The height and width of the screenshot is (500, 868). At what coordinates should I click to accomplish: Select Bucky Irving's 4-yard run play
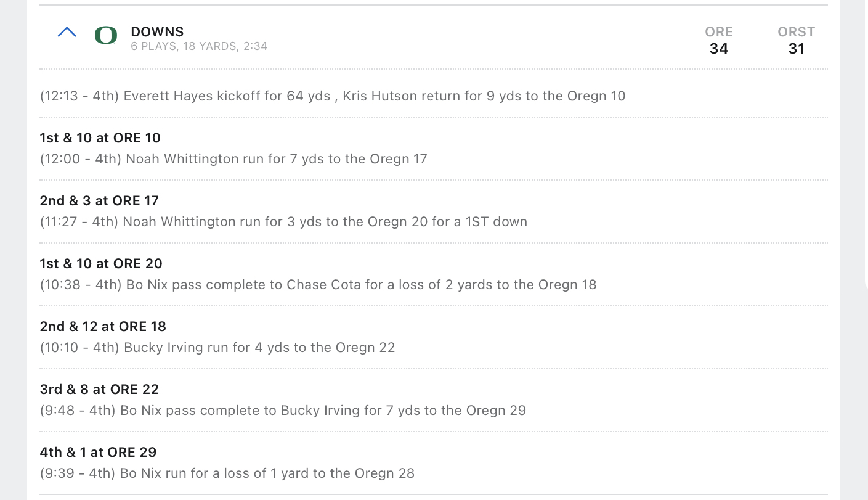tap(217, 348)
